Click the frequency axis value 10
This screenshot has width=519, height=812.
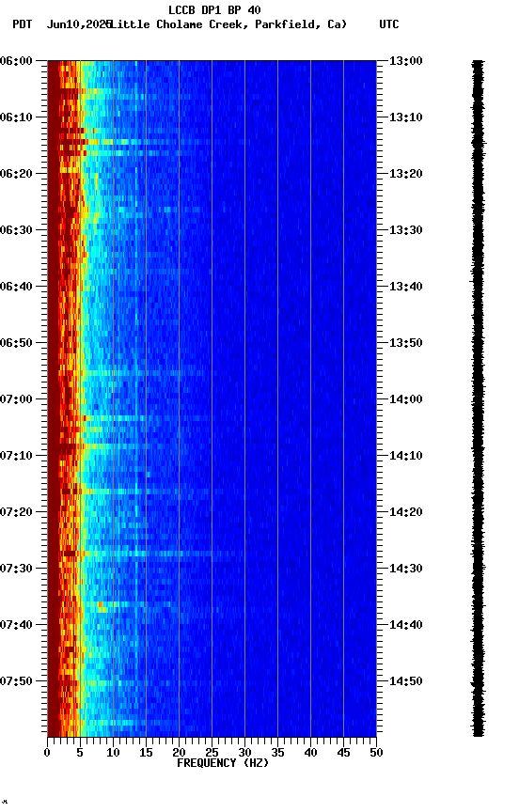(x=113, y=753)
